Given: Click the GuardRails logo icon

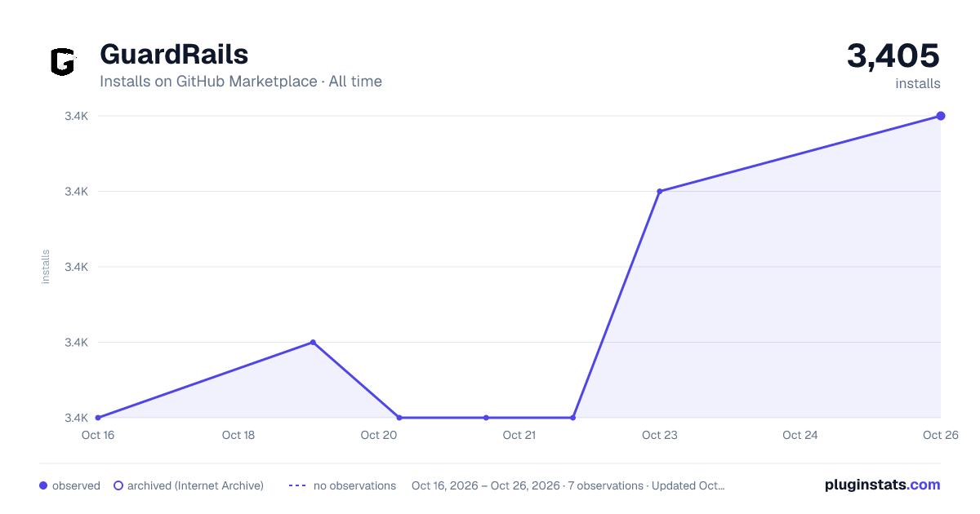Looking at the screenshot, I should 62,62.
